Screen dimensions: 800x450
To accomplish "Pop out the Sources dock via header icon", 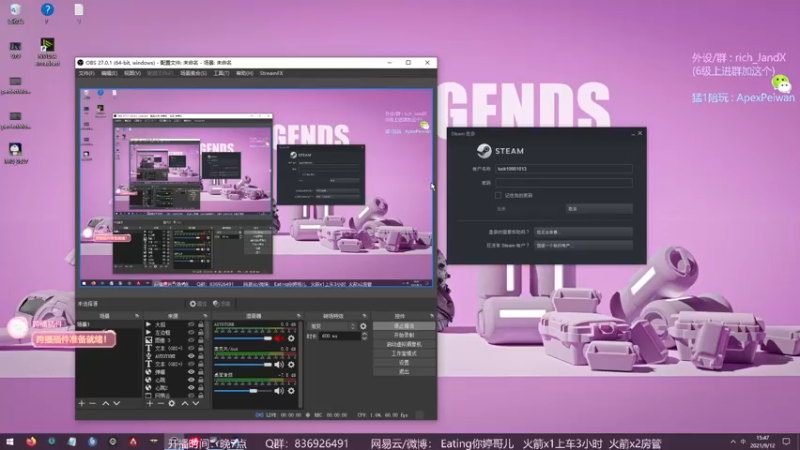I will [205, 316].
